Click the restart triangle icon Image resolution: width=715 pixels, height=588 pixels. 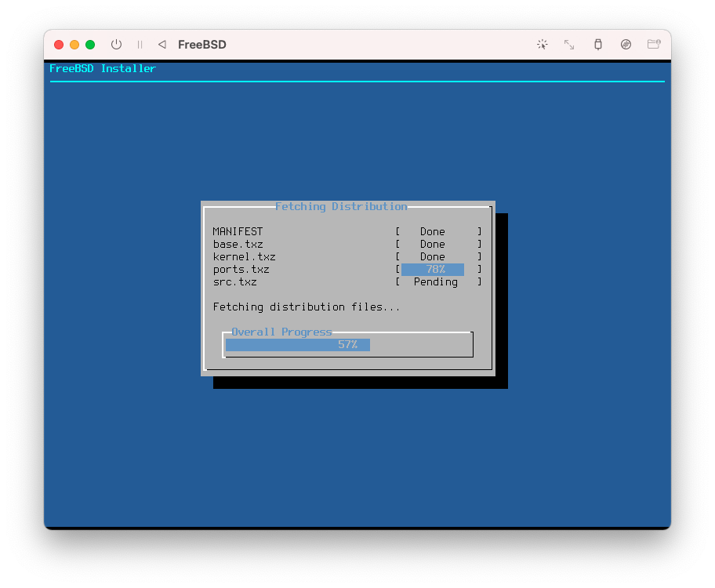click(x=162, y=44)
